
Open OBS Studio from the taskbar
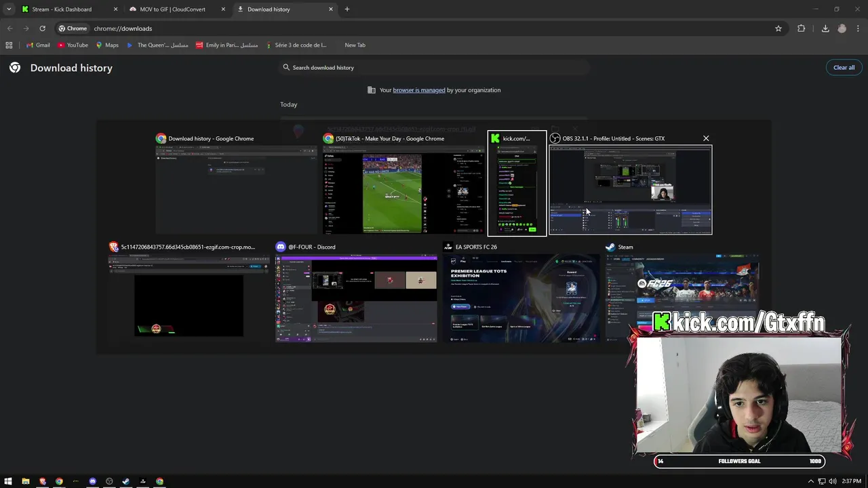click(109, 481)
